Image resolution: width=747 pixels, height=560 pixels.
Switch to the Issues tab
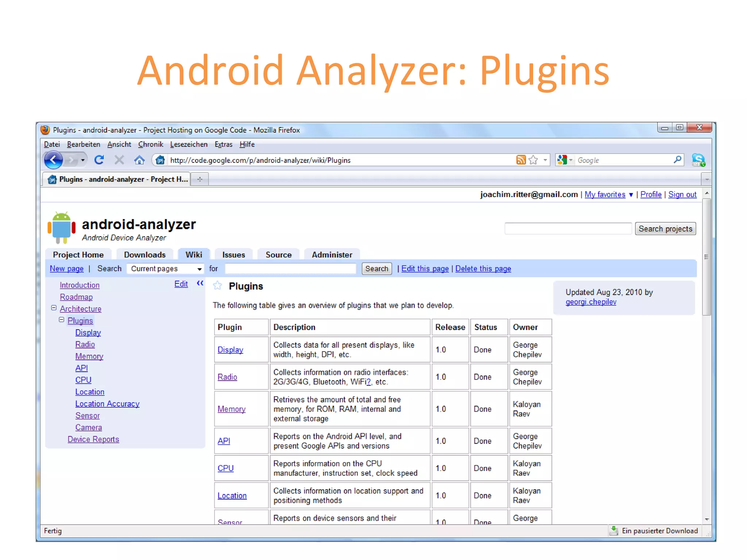tap(233, 254)
